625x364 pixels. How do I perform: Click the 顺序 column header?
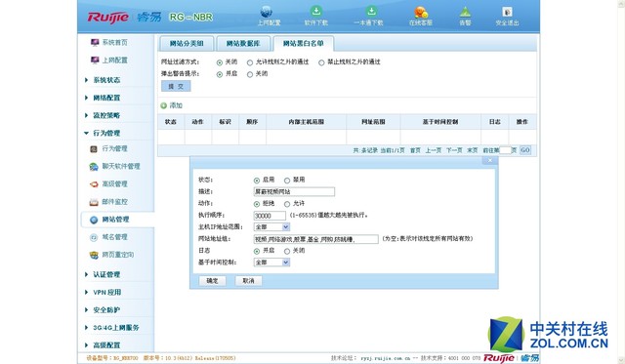point(252,122)
